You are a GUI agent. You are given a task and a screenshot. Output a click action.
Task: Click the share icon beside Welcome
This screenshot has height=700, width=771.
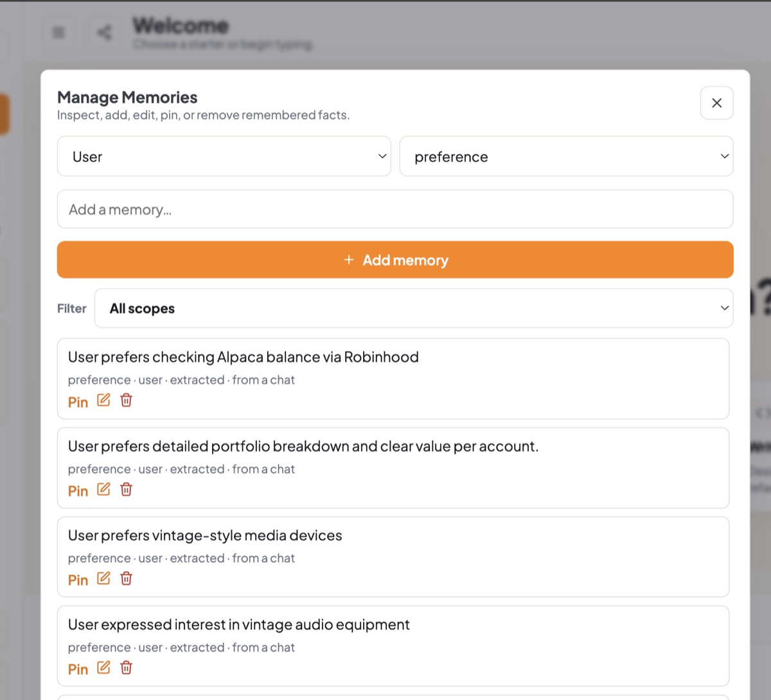104,32
